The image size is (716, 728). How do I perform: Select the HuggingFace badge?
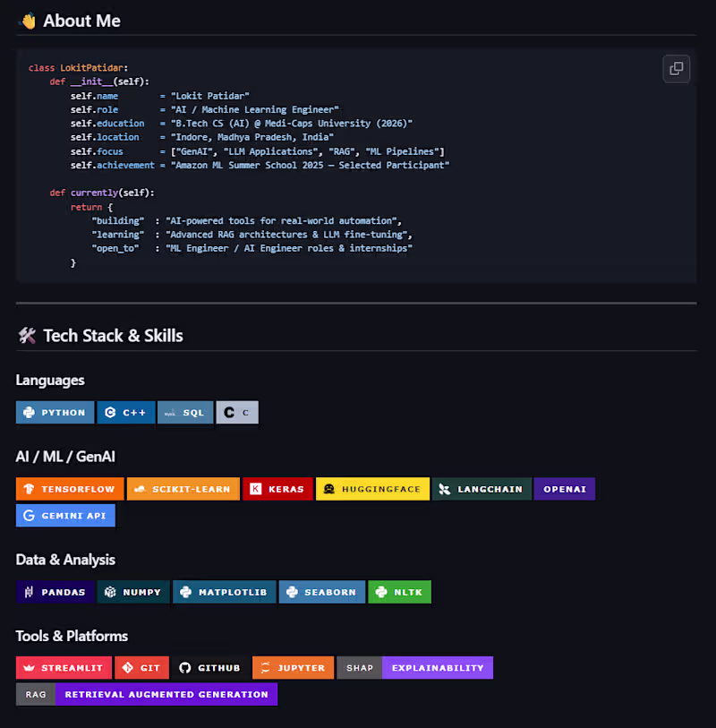(372, 489)
